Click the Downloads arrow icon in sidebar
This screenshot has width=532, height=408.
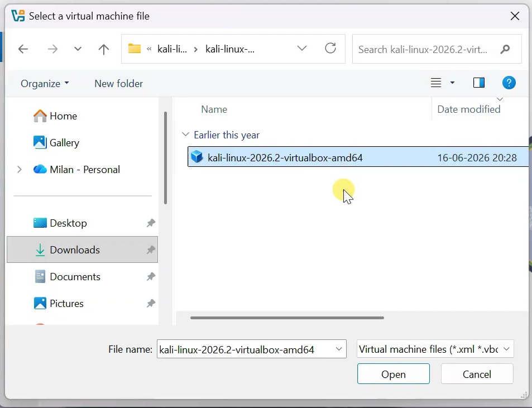pyautogui.click(x=40, y=250)
